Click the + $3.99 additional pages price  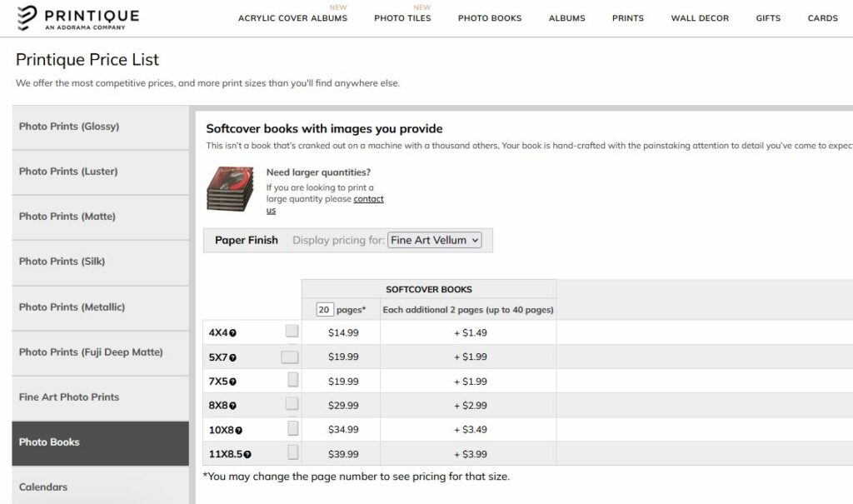coord(471,454)
